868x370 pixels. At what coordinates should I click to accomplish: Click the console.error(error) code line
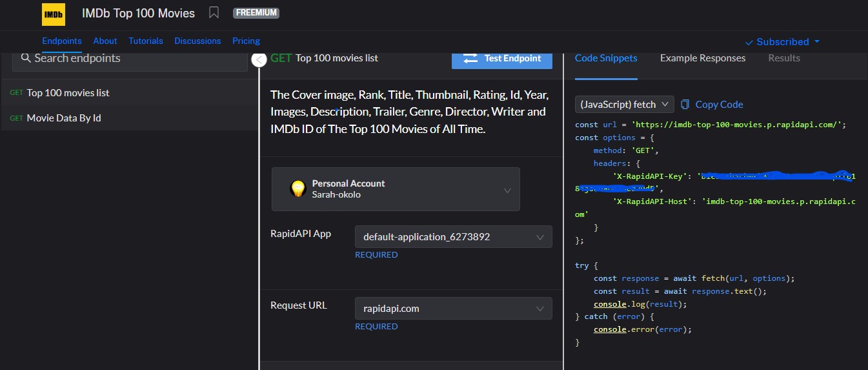tap(643, 329)
